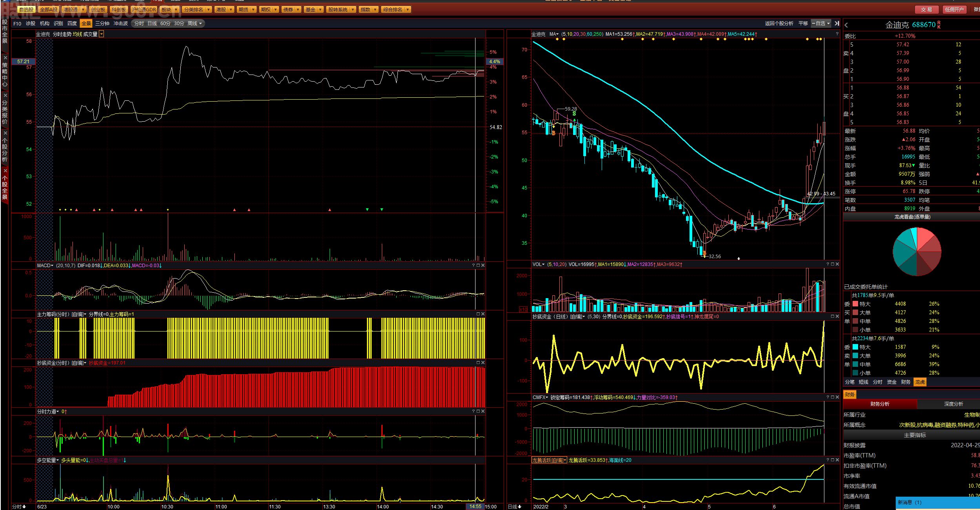The width and height of the screenshot is (980, 510).
Task: Open the 周线 period dropdown
Action: click(195, 24)
